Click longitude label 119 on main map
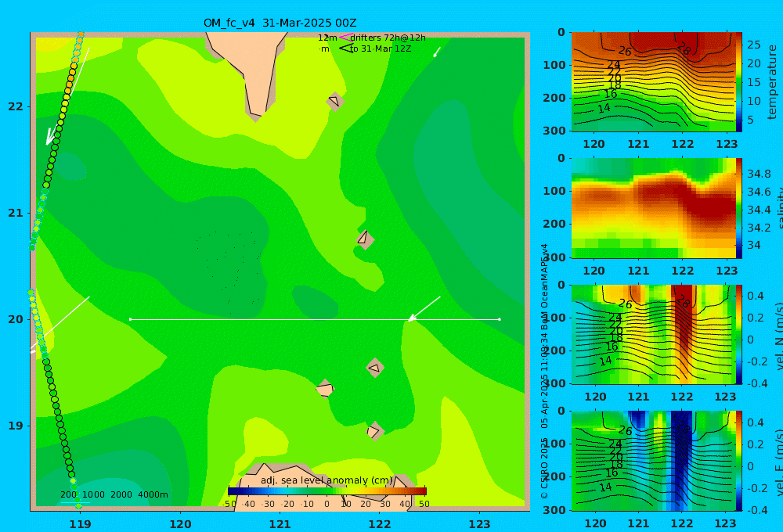 coord(80,524)
